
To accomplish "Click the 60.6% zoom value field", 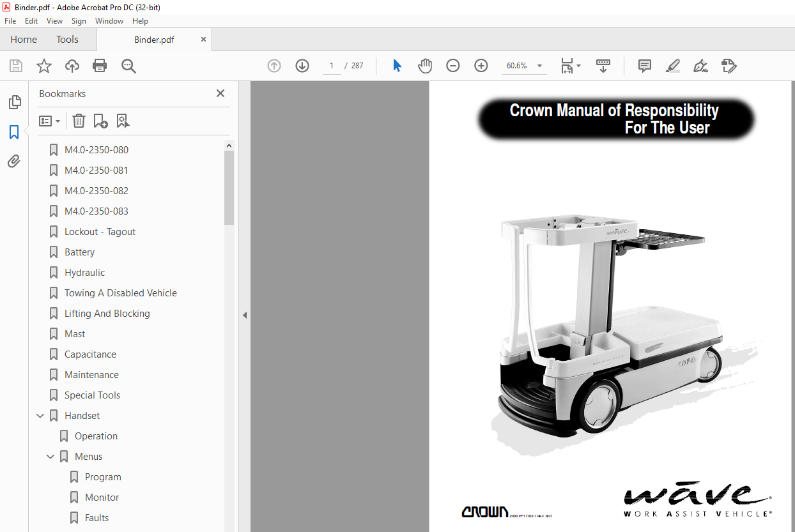I will click(517, 66).
